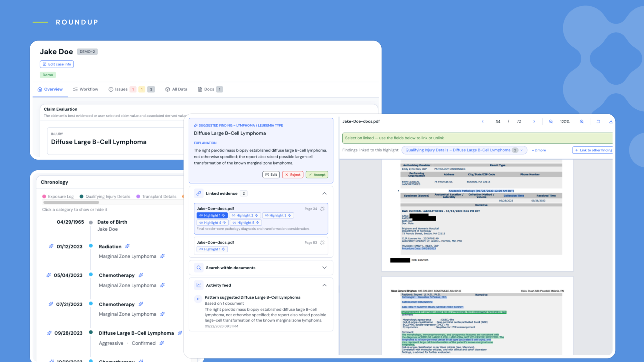Click sparkle icon next to Diffuse Large B-Cell Lymphoma chronology entry
Image resolution: width=644 pixels, height=362 pixels.
[x=180, y=333]
